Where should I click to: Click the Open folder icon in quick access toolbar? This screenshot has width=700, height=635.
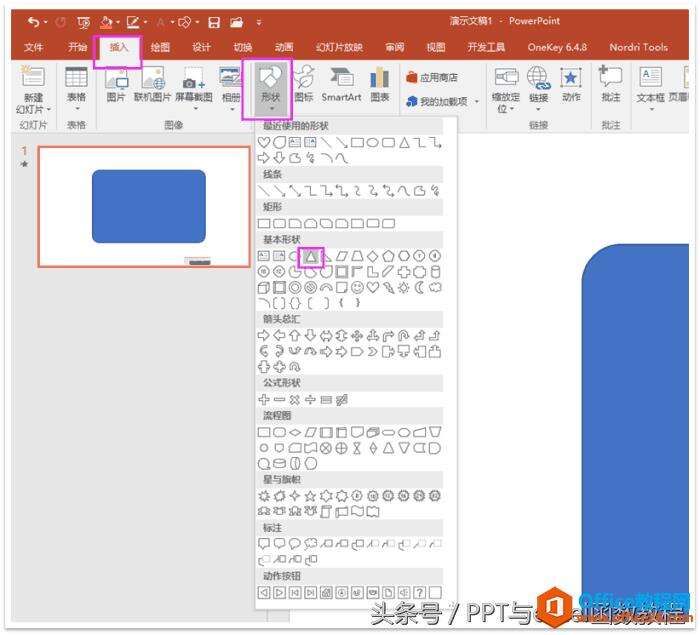click(x=237, y=22)
